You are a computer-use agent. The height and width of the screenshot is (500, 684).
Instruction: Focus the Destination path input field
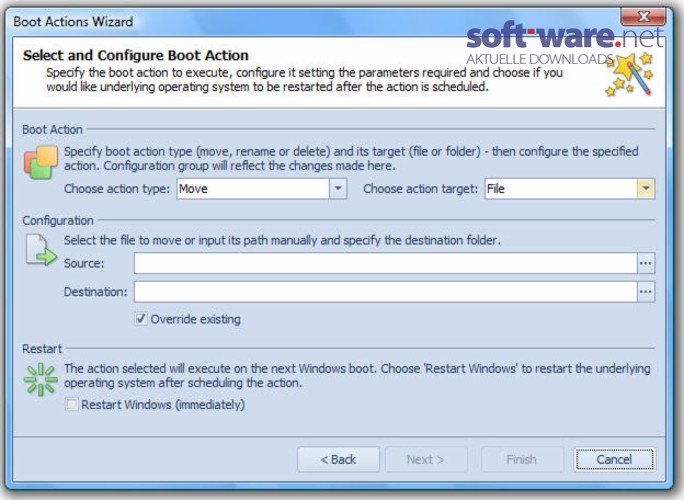(x=386, y=292)
